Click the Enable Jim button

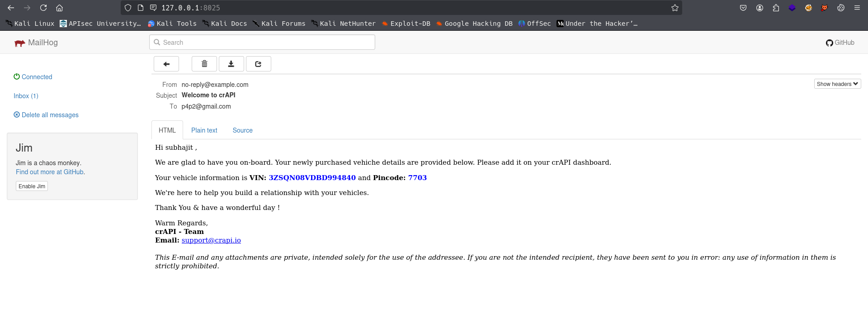(32, 186)
